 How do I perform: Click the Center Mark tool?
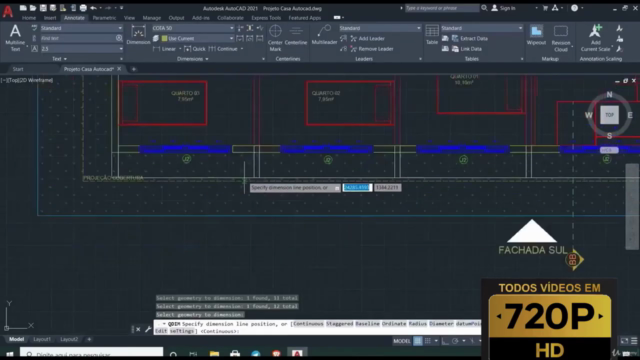coord(275,38)
